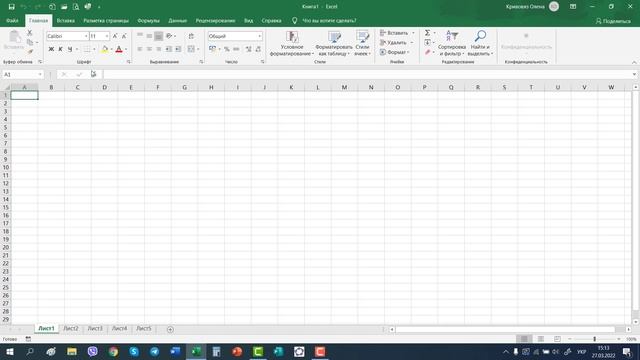The height and width of the screenshot is (360, 640).
Task: Open the Ribbon Display Options icon
Action: point(573,7)
